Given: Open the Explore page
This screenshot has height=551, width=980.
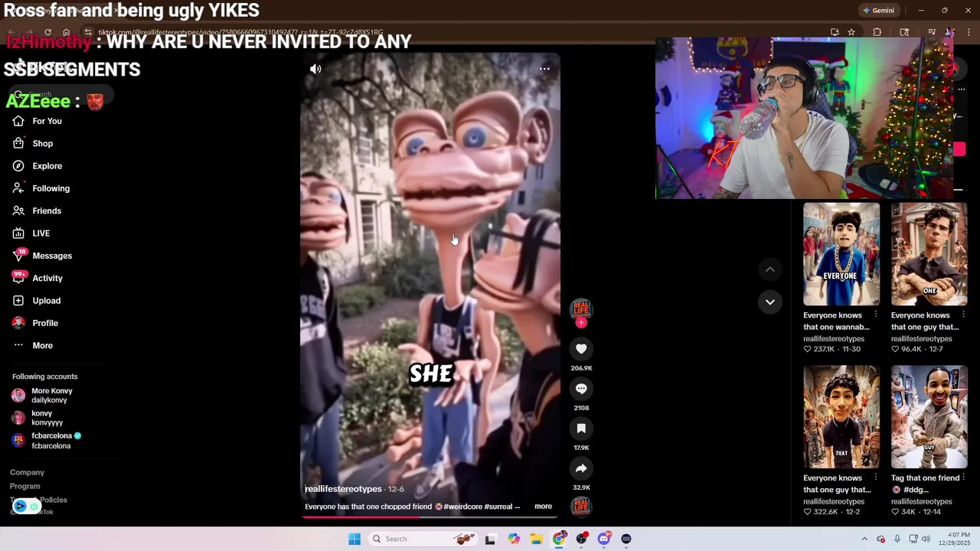Looking at the screenshot, I should click(38, 166).
